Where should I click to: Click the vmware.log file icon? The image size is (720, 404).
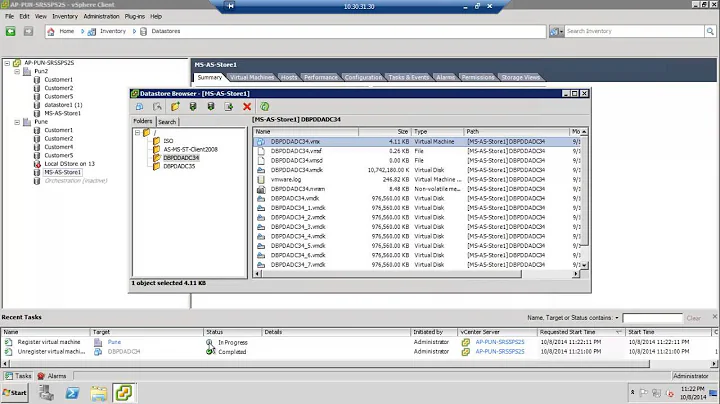point(261,180)
